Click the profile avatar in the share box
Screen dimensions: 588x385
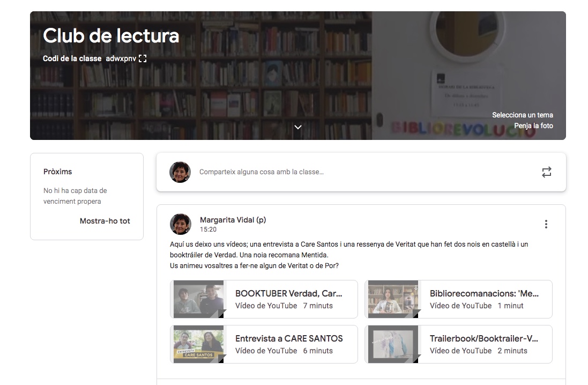tap(180, 172)
